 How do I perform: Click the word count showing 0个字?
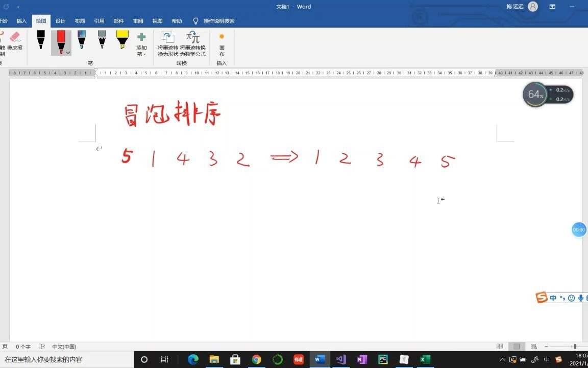tap(23, 347)
